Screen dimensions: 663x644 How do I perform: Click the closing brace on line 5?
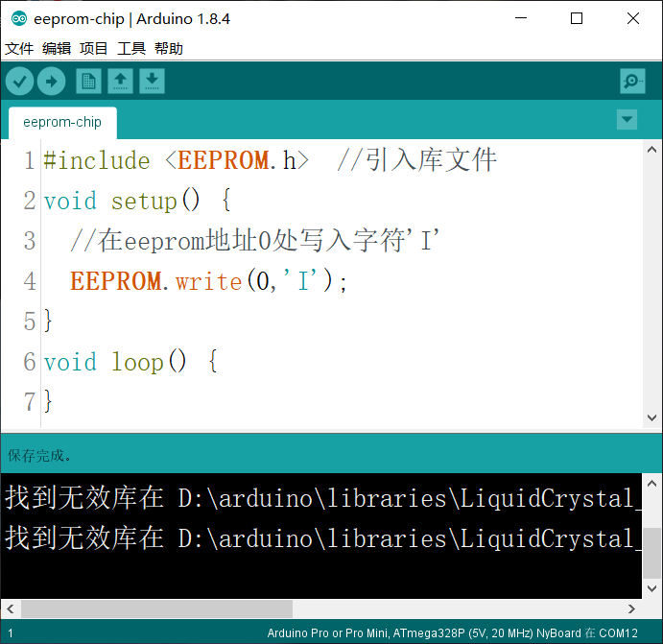[x=48, y=321]
